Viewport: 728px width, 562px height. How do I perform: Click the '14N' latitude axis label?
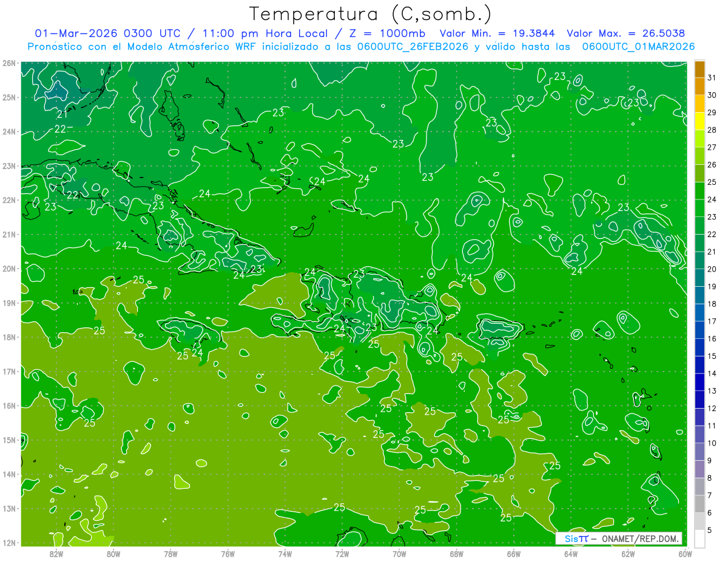point(9,474)
